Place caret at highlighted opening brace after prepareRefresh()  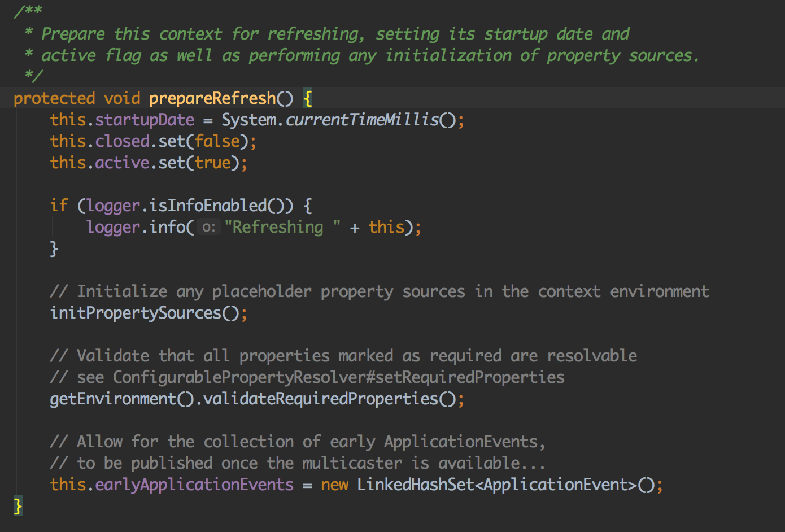[307, 99]
